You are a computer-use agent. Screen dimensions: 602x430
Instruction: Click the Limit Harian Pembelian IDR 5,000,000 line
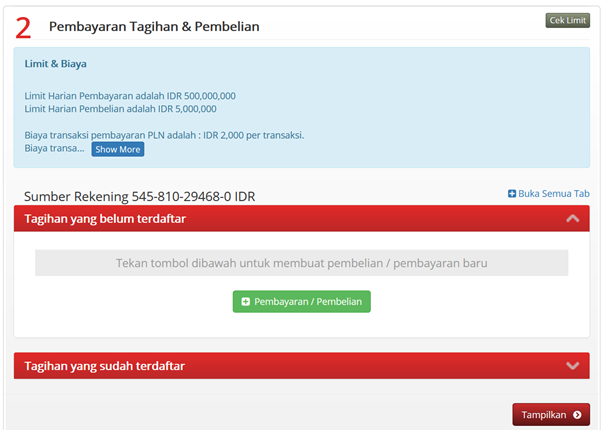pyautogui.click(x=121, y=109)
